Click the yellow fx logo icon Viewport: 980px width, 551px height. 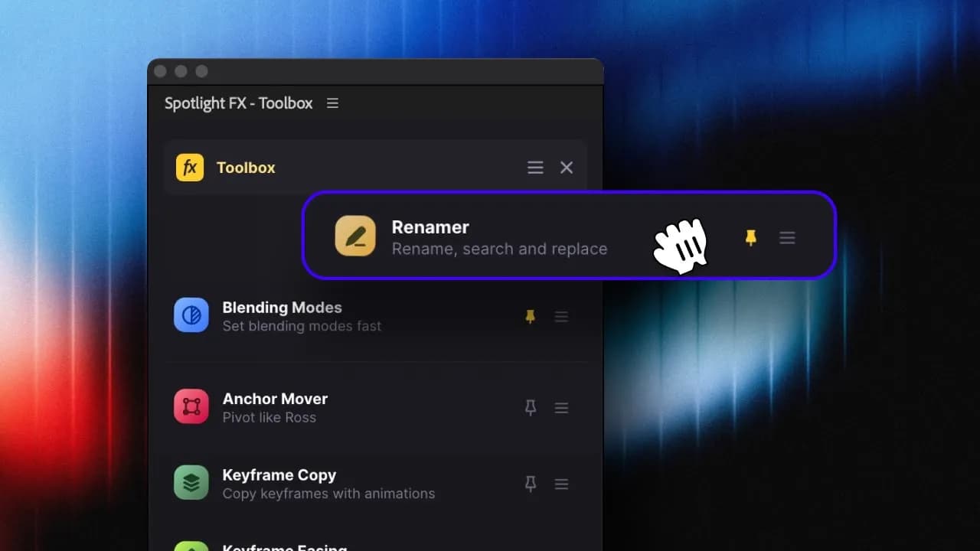[190, 168]
